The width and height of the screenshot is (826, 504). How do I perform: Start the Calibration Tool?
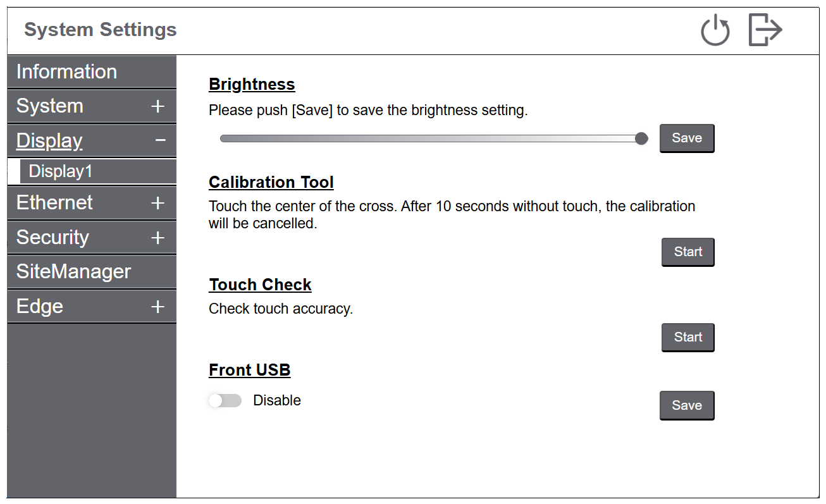(687, 252)
